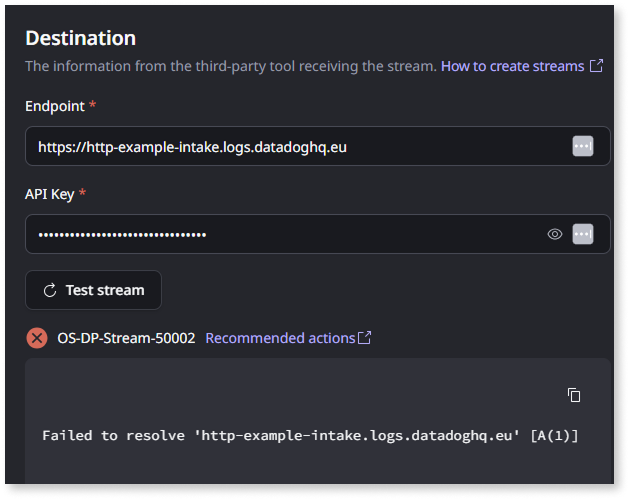Select error code OS-DP-Stream-50002 text
The image size is (629, 499).
(126, 338)
